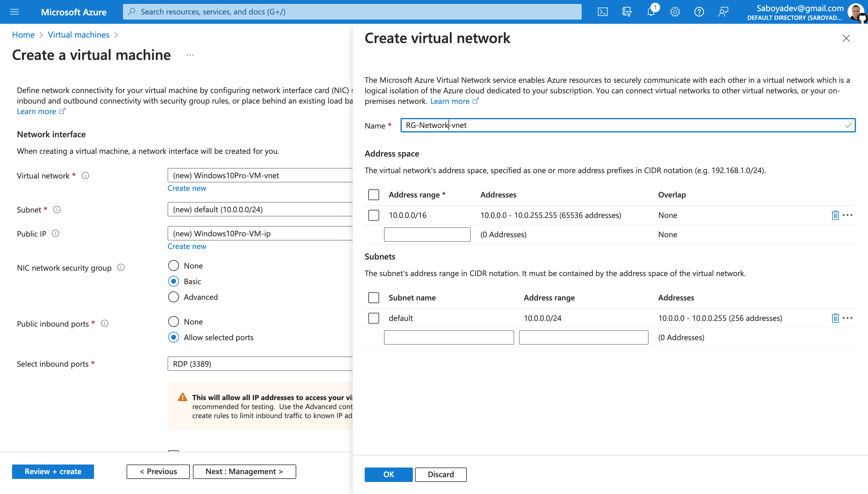Check the default subnet checkbox
This screenshot has width=868, height=494.
click(x=373, y=318)
